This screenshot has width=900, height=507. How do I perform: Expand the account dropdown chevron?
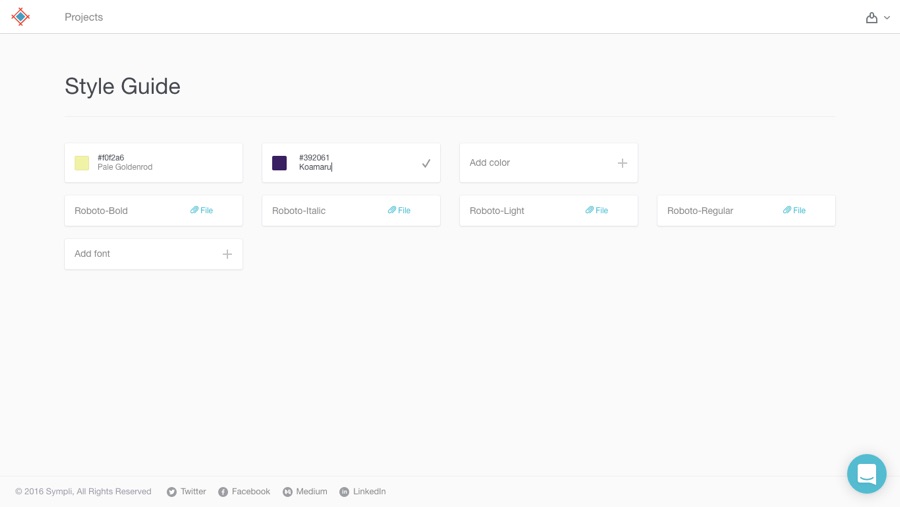click(887, 18)
